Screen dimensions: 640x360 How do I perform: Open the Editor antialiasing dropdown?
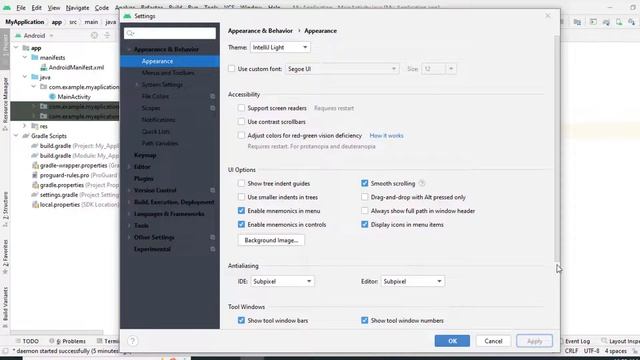pyautogui.click(x=413, y=281)
